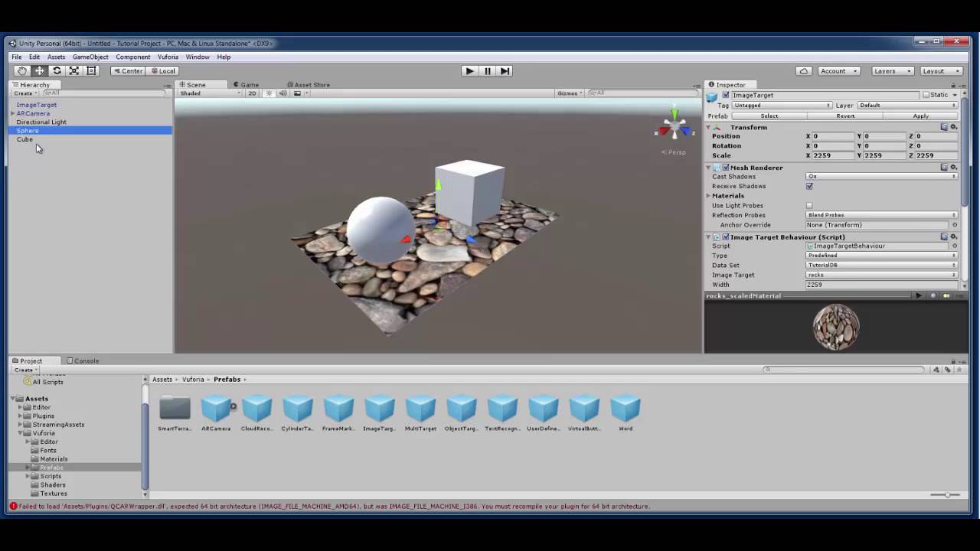Viewport: 980px width, 551px height.
Task: Toggle the Static checkbox
Action: click(926, 95)
